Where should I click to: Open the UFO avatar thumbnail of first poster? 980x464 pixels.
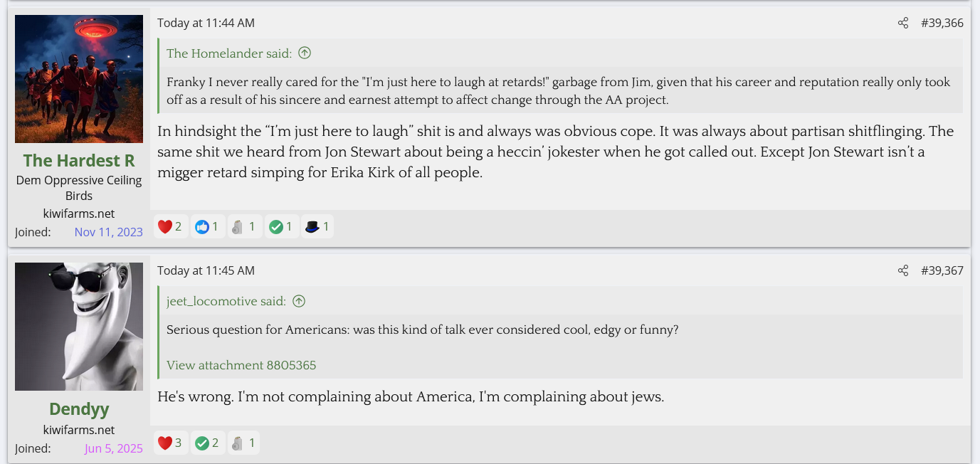[x=79, y=79]
